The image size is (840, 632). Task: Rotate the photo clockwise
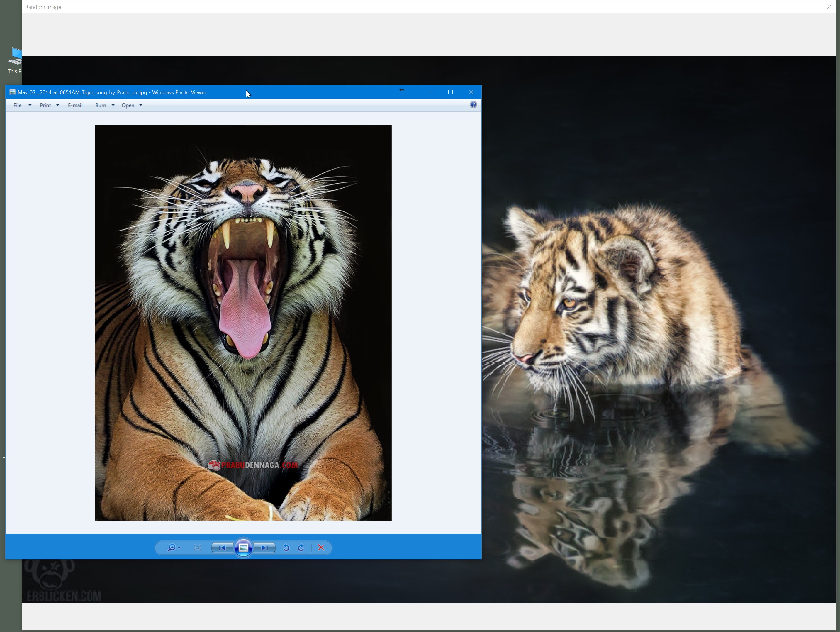click(x=301, y=548)
